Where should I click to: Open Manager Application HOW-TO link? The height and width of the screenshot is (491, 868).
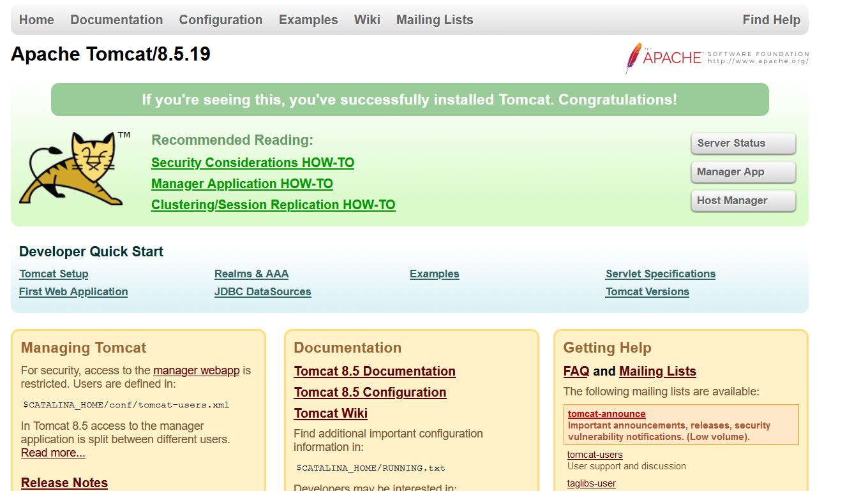click(242, 184)
